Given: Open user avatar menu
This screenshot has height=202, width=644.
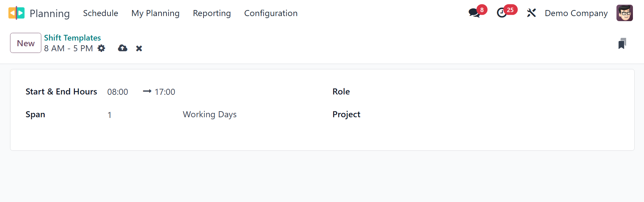Looking at the screenshot, I should click(624, 13).
